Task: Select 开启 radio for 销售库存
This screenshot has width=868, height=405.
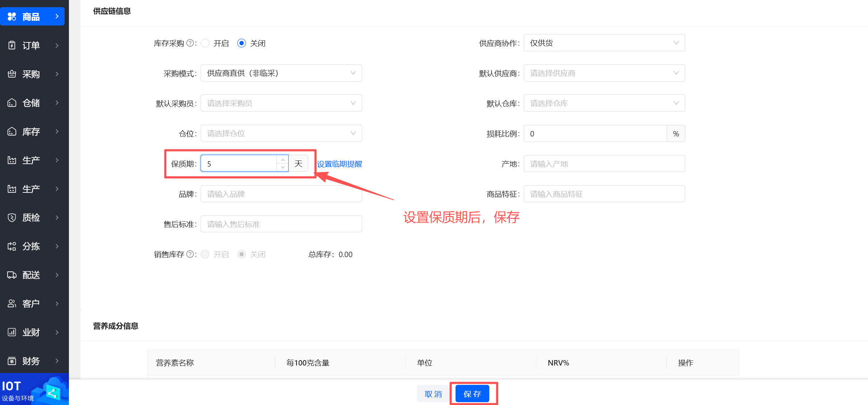Action: 205,254
